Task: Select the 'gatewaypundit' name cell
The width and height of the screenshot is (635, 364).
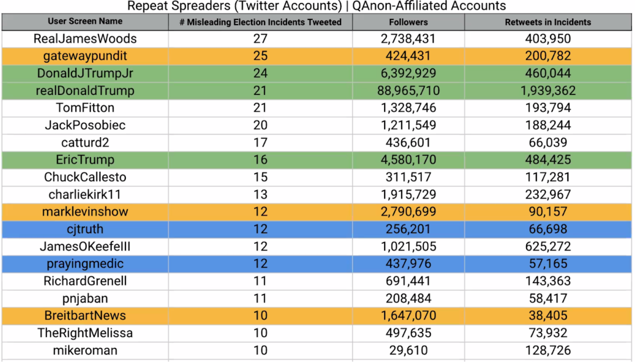Action: coord(85,56)
